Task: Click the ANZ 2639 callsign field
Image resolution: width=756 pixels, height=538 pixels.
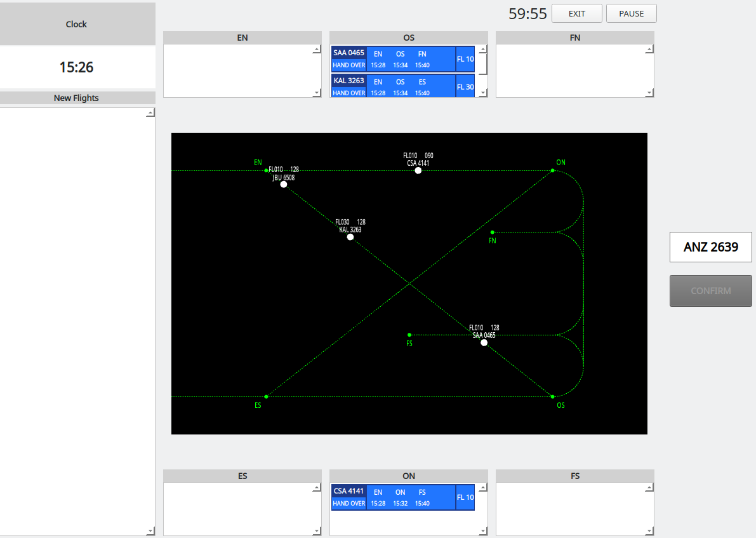Action: (x=710, y=247)
